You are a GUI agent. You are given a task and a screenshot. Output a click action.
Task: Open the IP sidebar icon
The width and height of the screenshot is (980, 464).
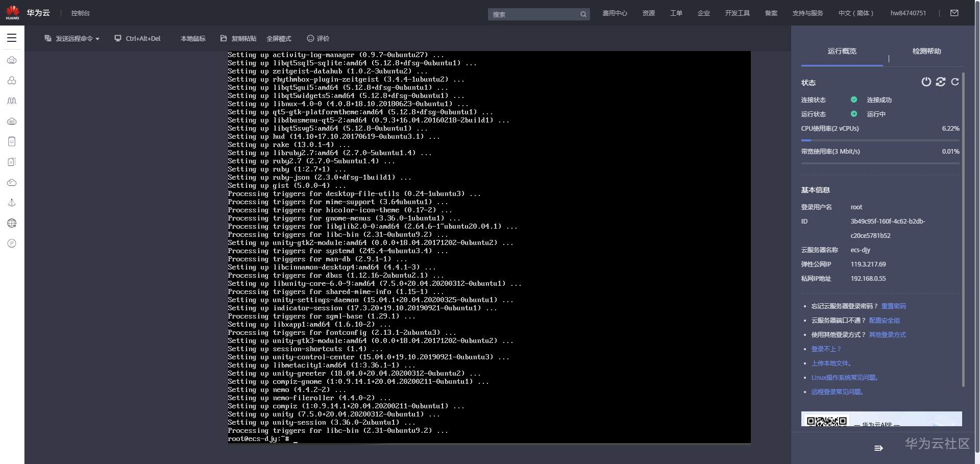[12, 243]
